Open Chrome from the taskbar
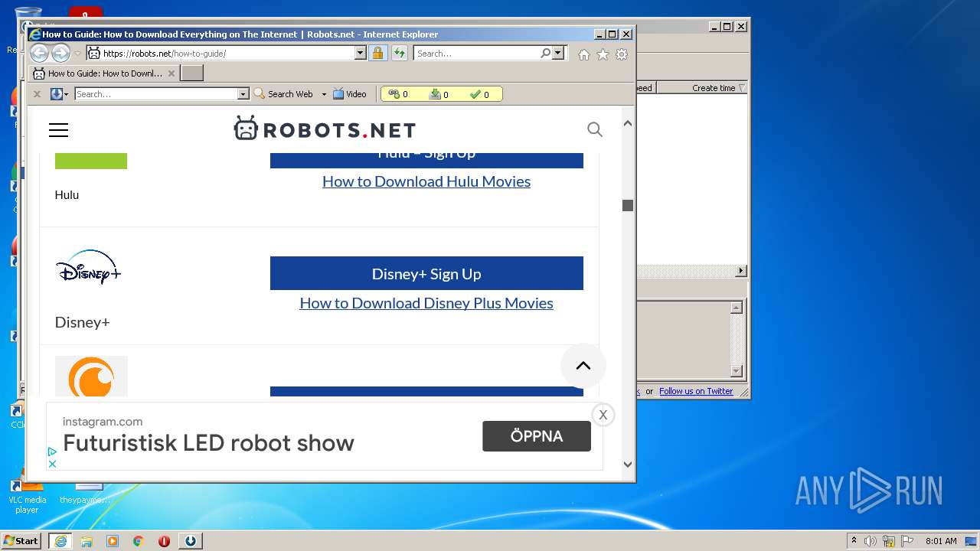Screen dimensions: 980x551 point(139,541)
